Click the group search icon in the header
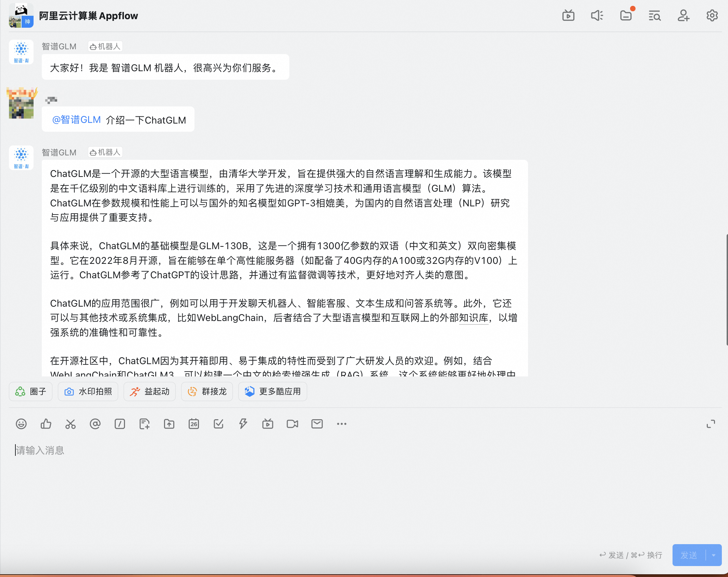The image size is (728, 577). 654,16
